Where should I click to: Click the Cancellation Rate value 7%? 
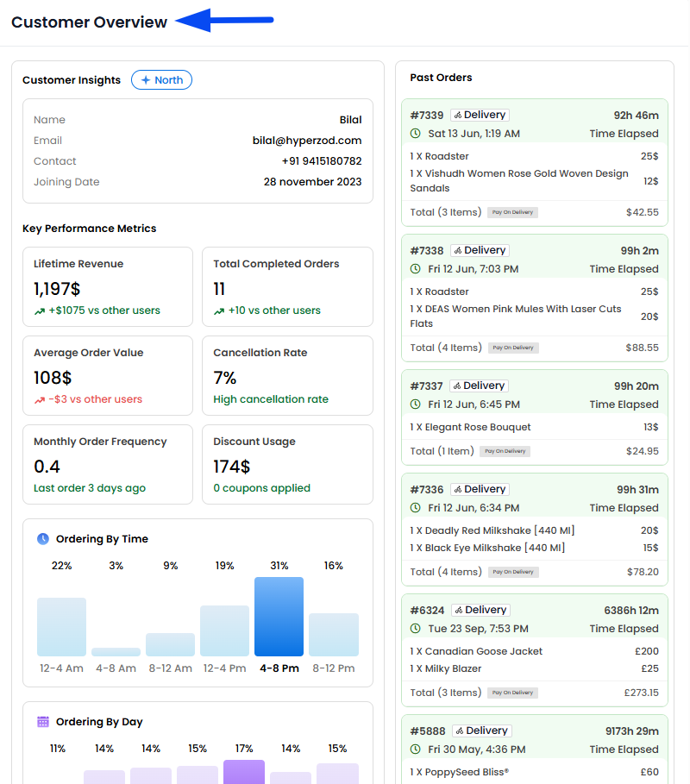[x=224, y=378]
